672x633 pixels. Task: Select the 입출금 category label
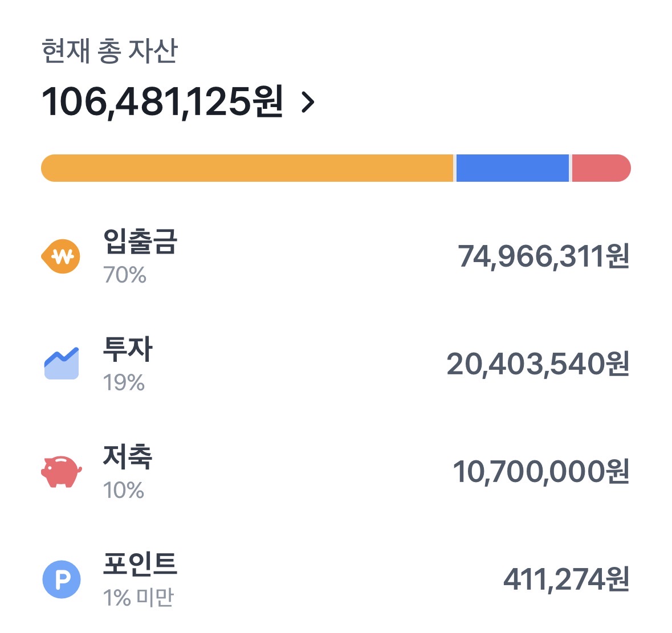[140, 242]
